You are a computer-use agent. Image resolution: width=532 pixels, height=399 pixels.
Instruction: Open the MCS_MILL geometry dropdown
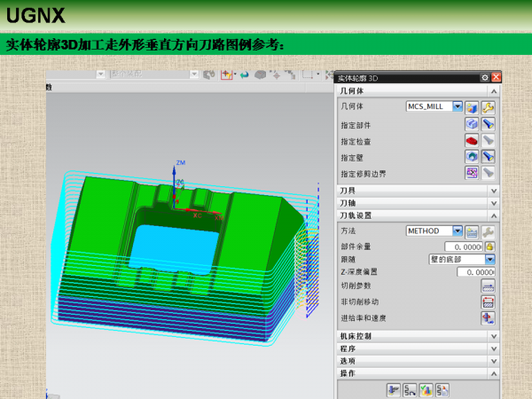coord(458,106)
